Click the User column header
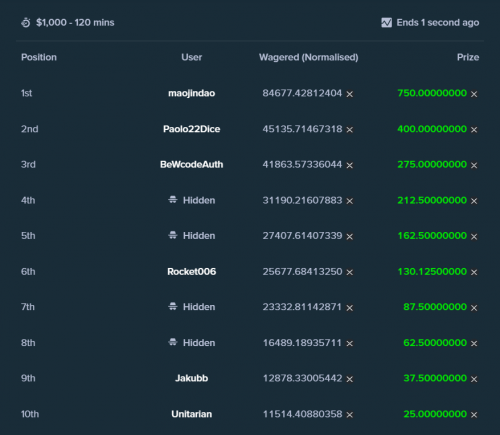Screen dimensions: 500x435 click(192, 57)
